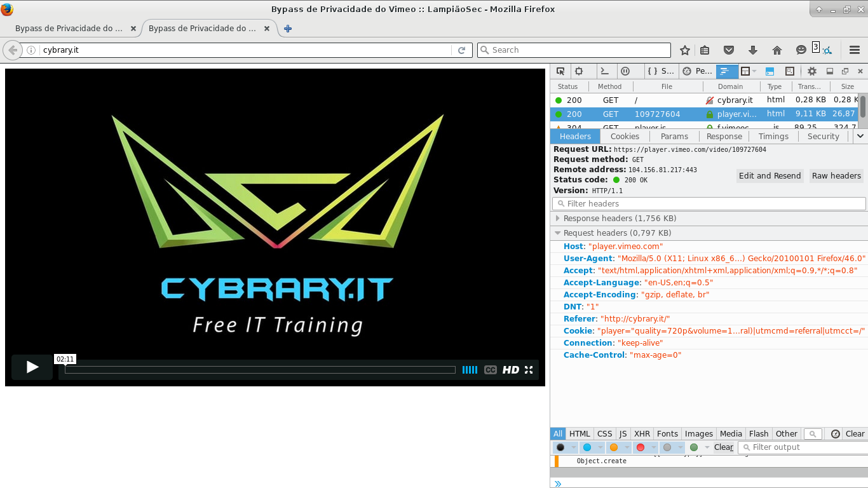
Task: Filter network requests by XHR
Action: click(642, 434)
